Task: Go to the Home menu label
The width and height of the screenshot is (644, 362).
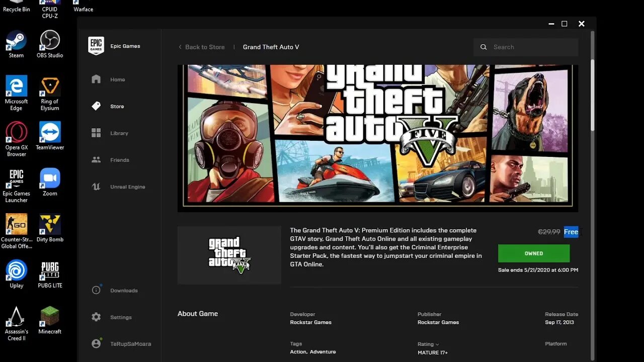Action: coord(118,79)
